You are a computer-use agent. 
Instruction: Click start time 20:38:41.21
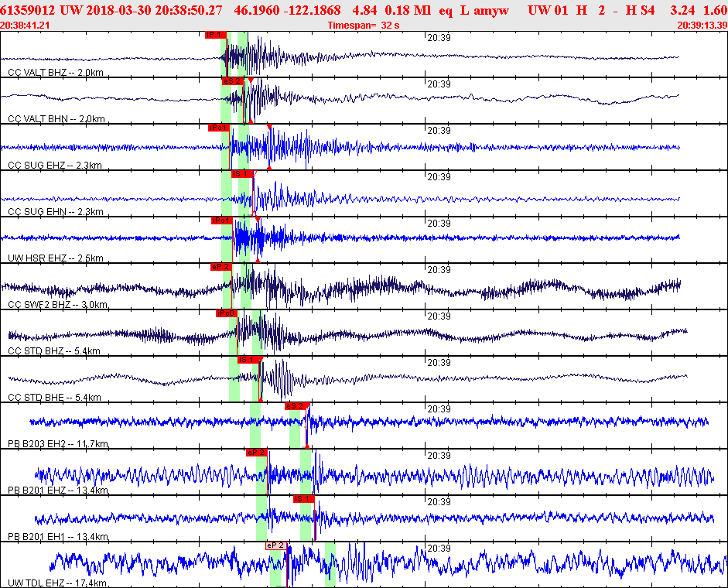(x=25, y=25)
